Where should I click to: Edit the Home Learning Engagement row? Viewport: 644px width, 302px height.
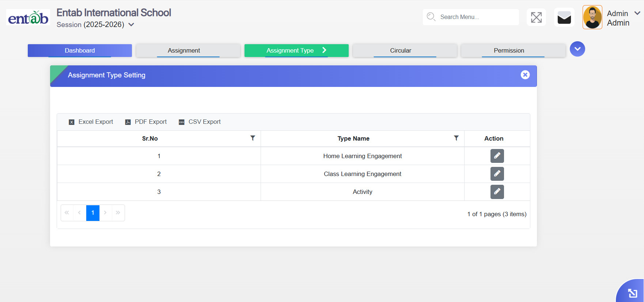[497, 156]
